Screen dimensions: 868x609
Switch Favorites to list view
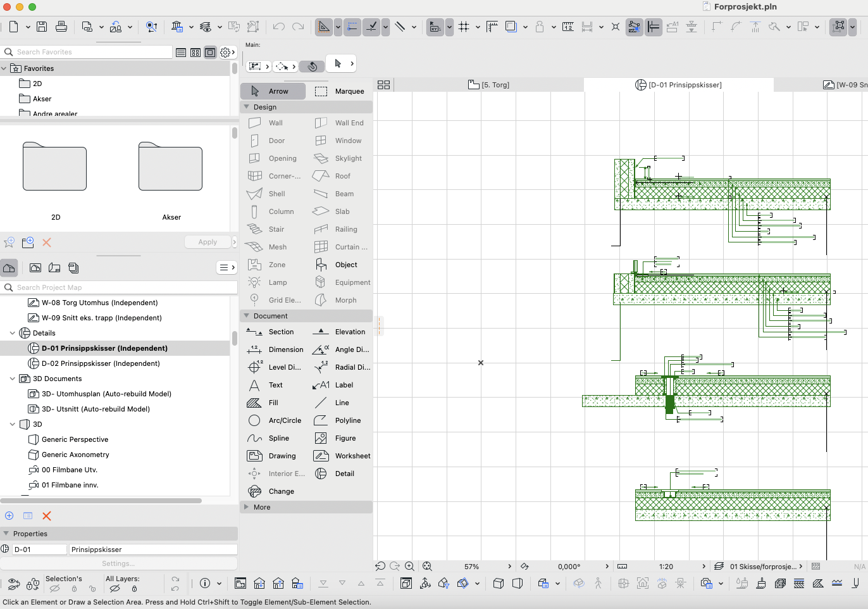181,53
